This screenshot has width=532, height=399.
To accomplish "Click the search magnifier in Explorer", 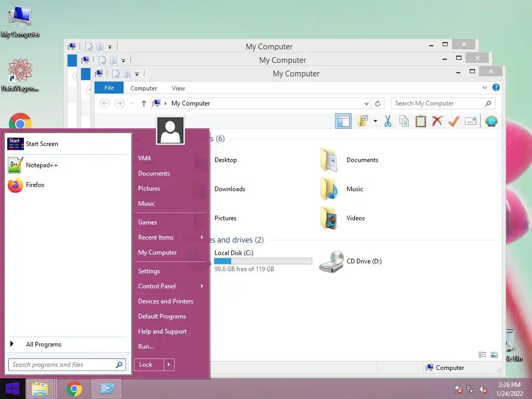I will (488, 103).
